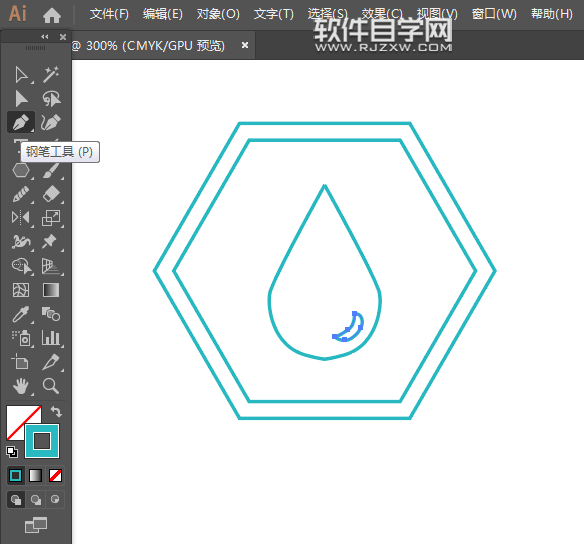Select the Mesh tool

tap(21, 290)
